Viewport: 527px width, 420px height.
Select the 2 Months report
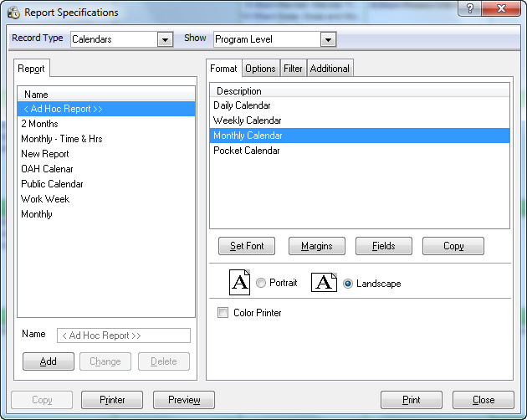[x=106, y=124]
